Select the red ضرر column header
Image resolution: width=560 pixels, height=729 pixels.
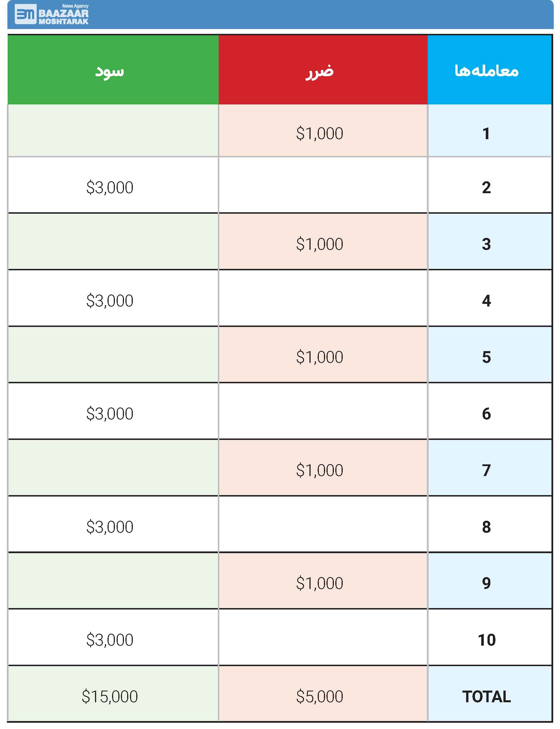pos(323,70)
